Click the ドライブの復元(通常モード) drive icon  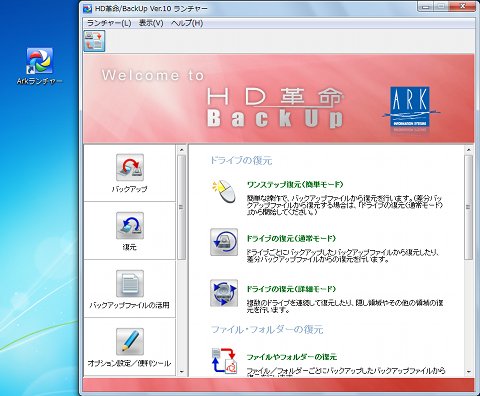click(224, 242)
